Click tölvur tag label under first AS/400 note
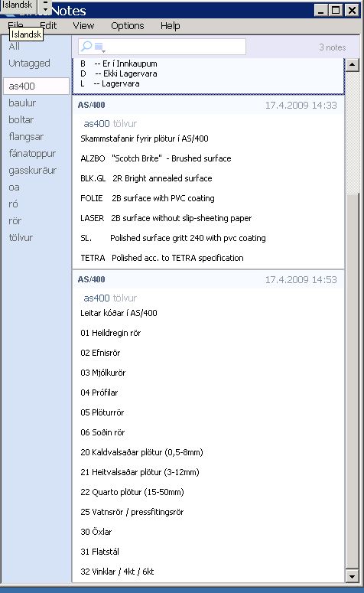This screenshot has height=593, width=364. [125, 124]
